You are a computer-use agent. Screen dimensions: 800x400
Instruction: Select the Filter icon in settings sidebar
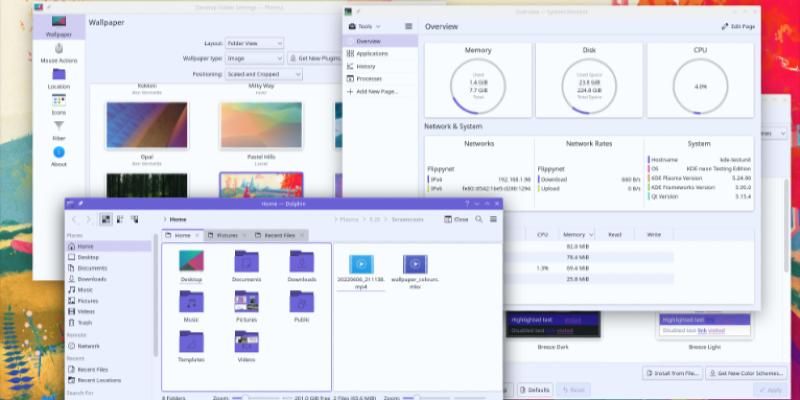pyautogui.click(x=58, y=130)
